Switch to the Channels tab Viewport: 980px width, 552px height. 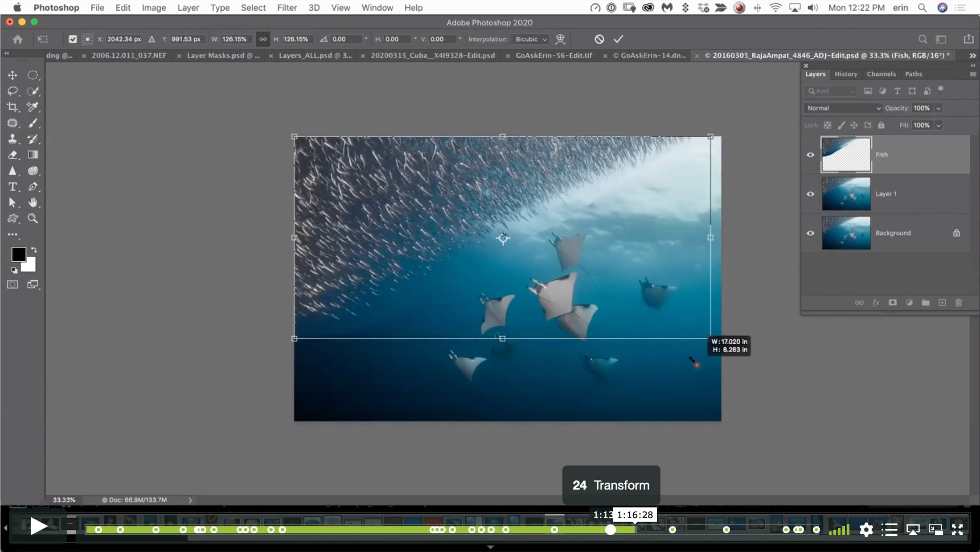click(x=881, y=74)
